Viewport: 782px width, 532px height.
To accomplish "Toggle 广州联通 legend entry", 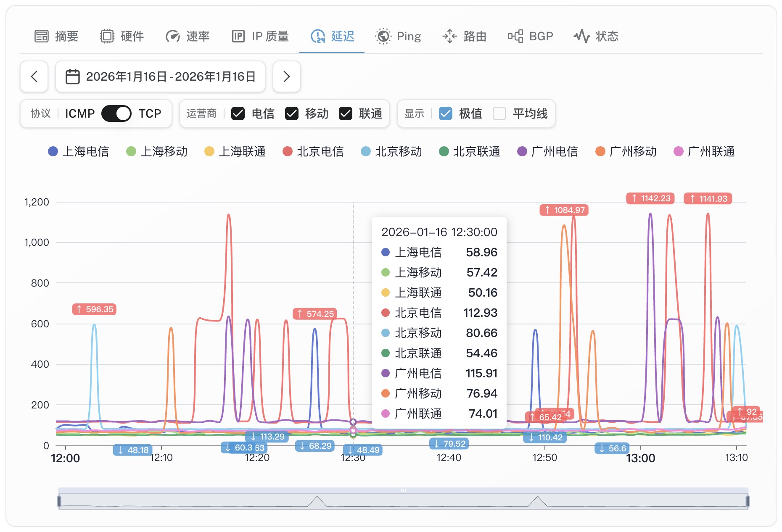I will coord(704,151).
